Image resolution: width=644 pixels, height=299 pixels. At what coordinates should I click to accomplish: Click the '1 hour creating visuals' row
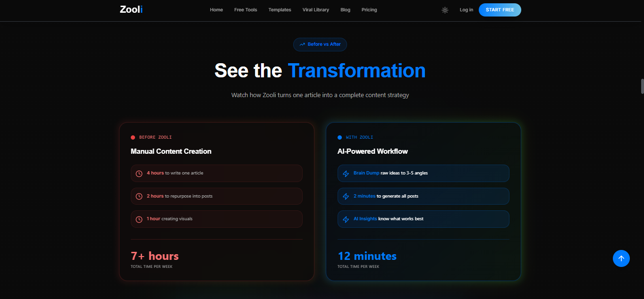[217, 219]
